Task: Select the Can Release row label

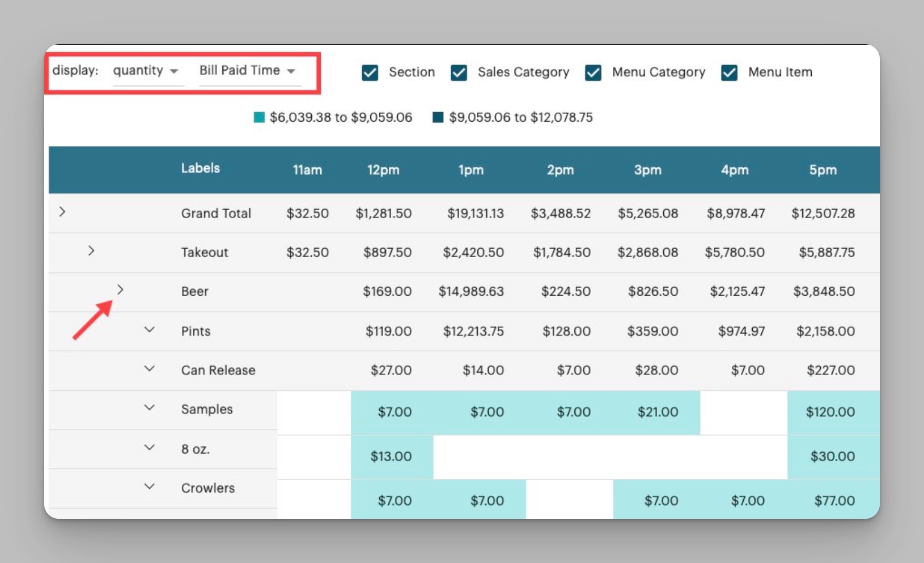Action: click(218, 370)
